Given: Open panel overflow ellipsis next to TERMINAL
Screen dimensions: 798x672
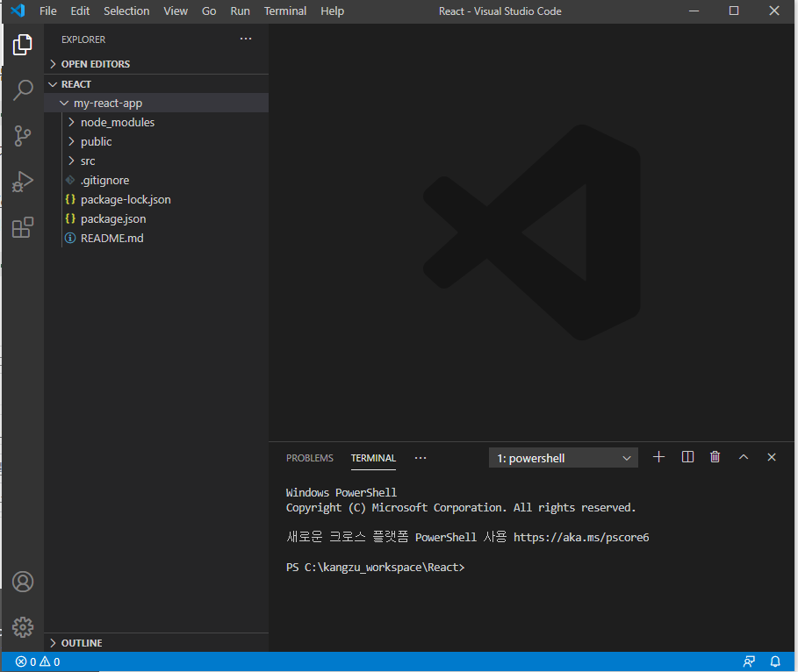Looking at the screenshot, I should click(421, 458).
